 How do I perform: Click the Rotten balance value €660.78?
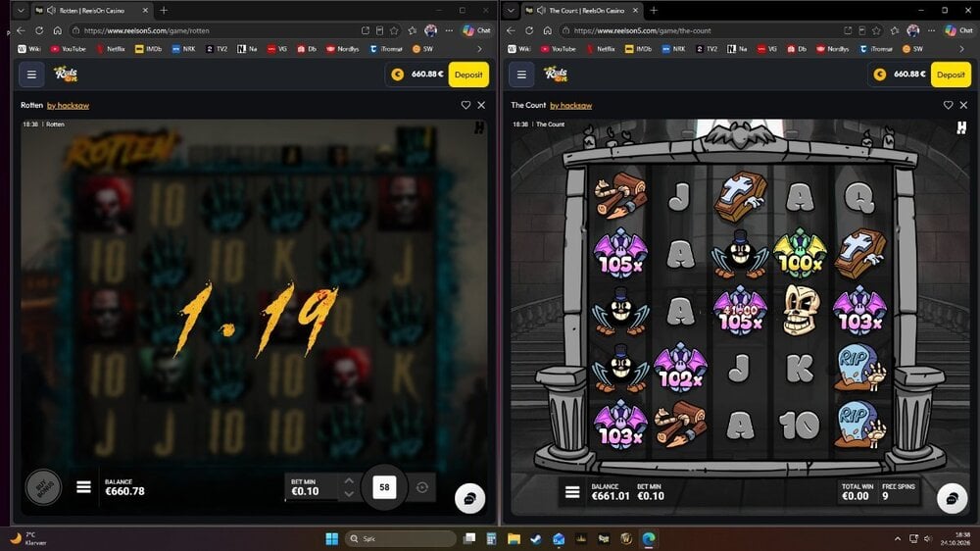coord(125,491)
